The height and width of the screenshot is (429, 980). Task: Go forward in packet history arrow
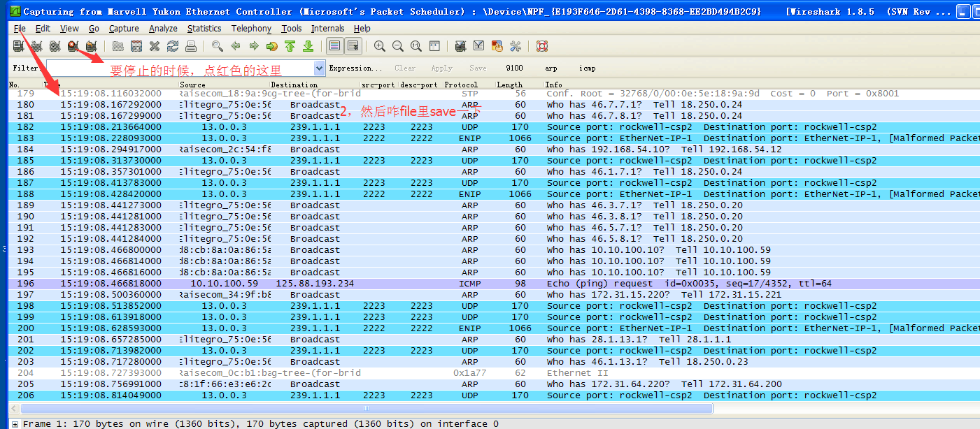click(254, 46)
